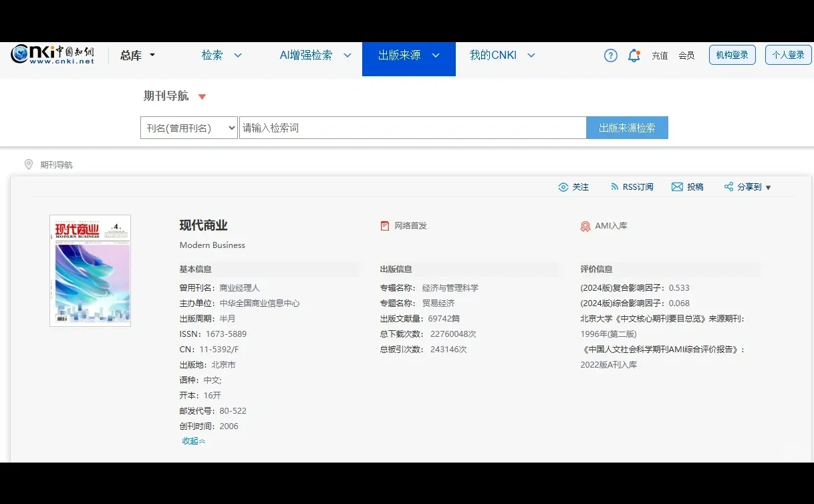814x504 pixels.
Task: Click the eye icon beside 关注
Action: tap(563, 187)
